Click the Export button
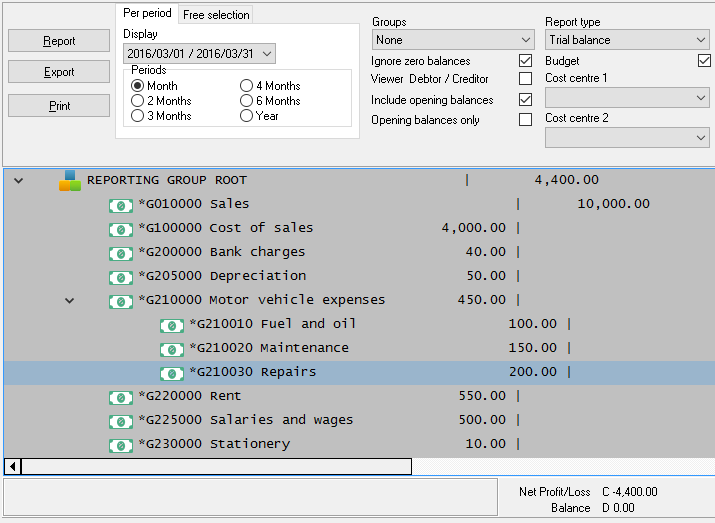The height and width of the screenshot is (523, 715). click(59, 72)
